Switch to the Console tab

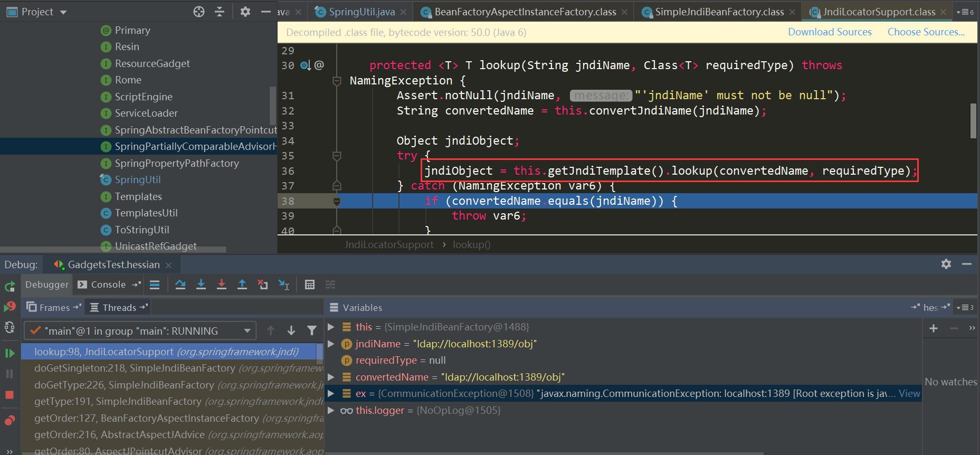tap(108, 285)
